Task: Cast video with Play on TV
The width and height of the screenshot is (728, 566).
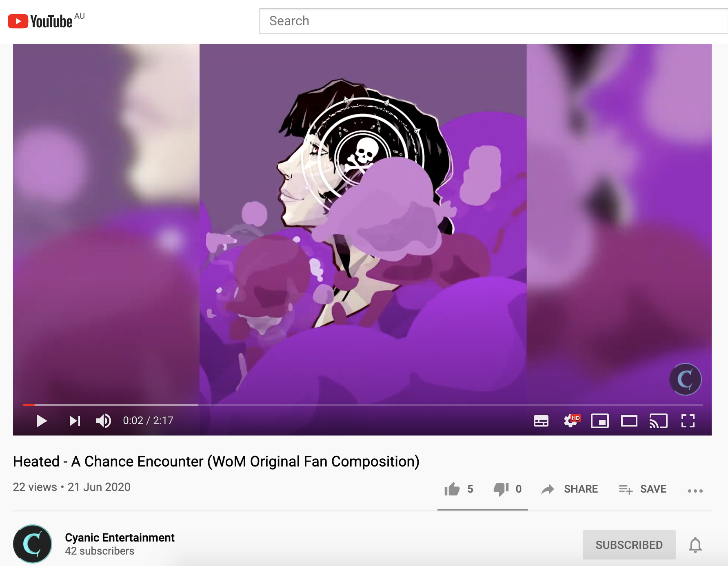Action: click(659, 421)
